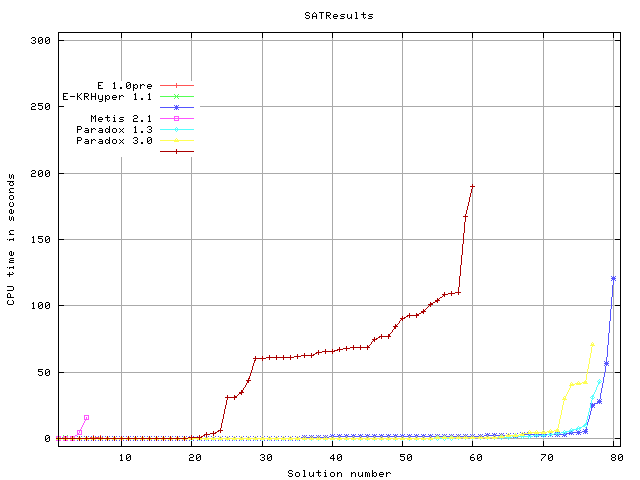Click the highest magenta square data point

tap(87, 418)
